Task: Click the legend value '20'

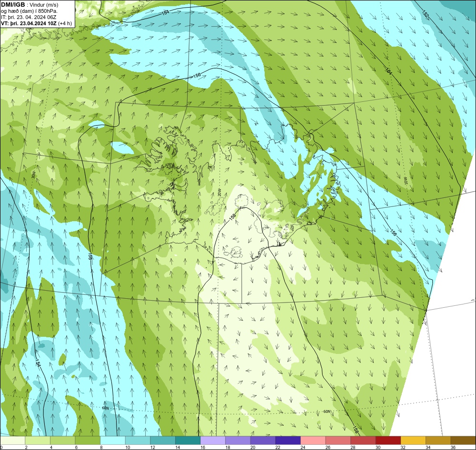Action: tap(253, 447)
